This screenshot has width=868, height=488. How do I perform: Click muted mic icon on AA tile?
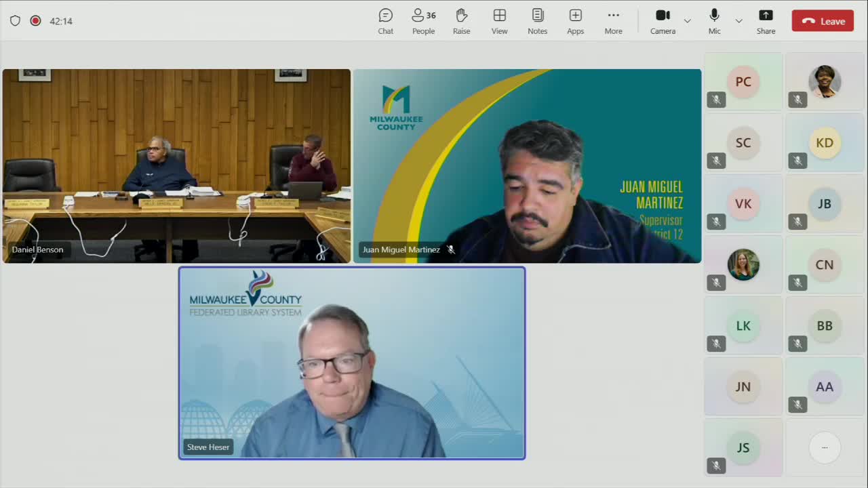click(797, 405)
